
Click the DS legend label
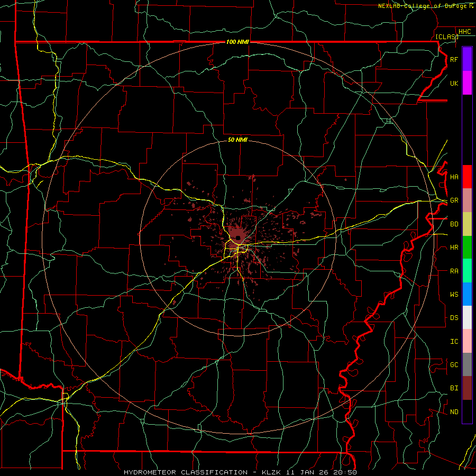[x=454, y=318]
